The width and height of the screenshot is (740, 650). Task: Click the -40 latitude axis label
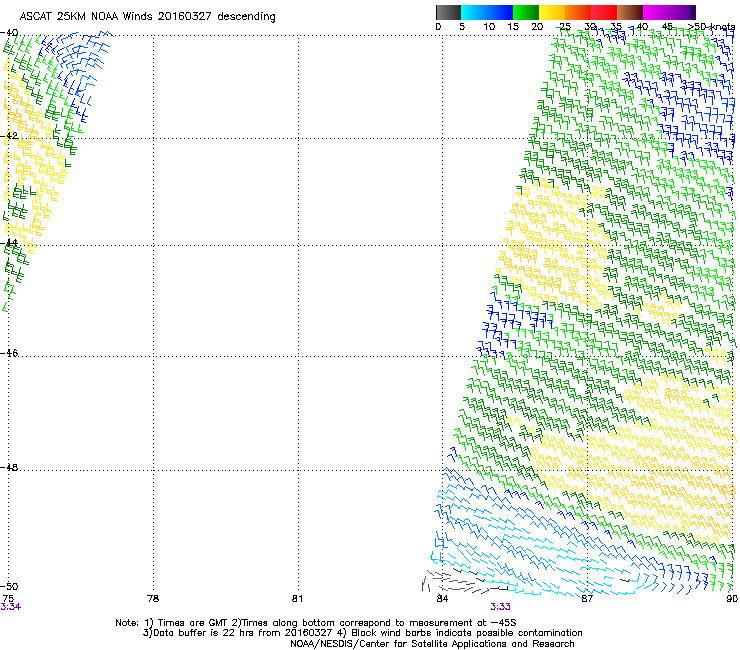click(x=9, y=33)
